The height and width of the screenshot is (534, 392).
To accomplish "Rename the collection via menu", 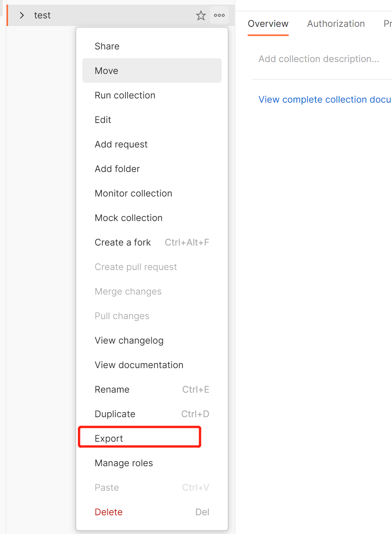I will click(x=112, y=390).
